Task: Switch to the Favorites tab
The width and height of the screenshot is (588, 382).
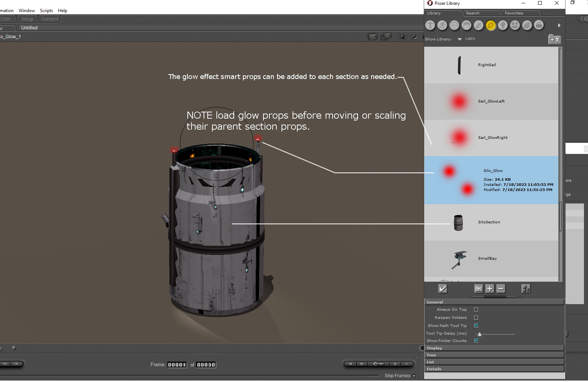Action: (x=521, y=13)
